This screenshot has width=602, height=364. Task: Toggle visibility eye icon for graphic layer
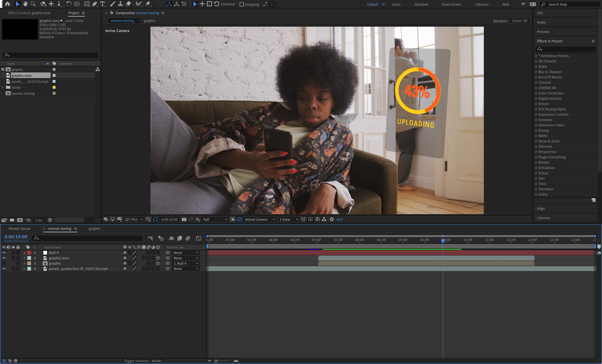coord(3,263)
